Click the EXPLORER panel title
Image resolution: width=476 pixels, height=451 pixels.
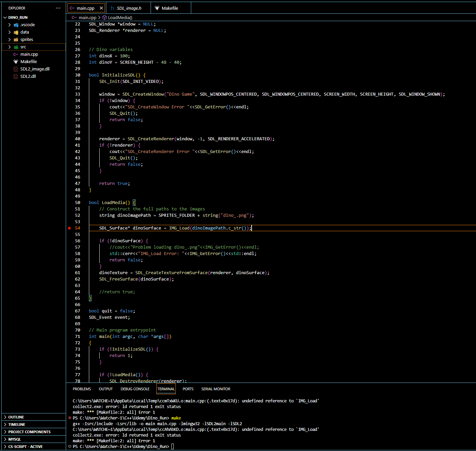(x=17, y=8)
